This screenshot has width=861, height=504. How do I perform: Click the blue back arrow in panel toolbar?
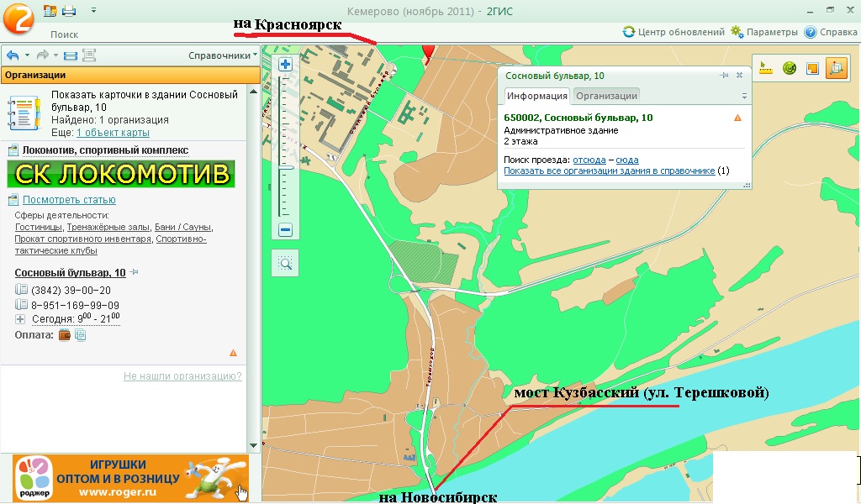[13, 55]
